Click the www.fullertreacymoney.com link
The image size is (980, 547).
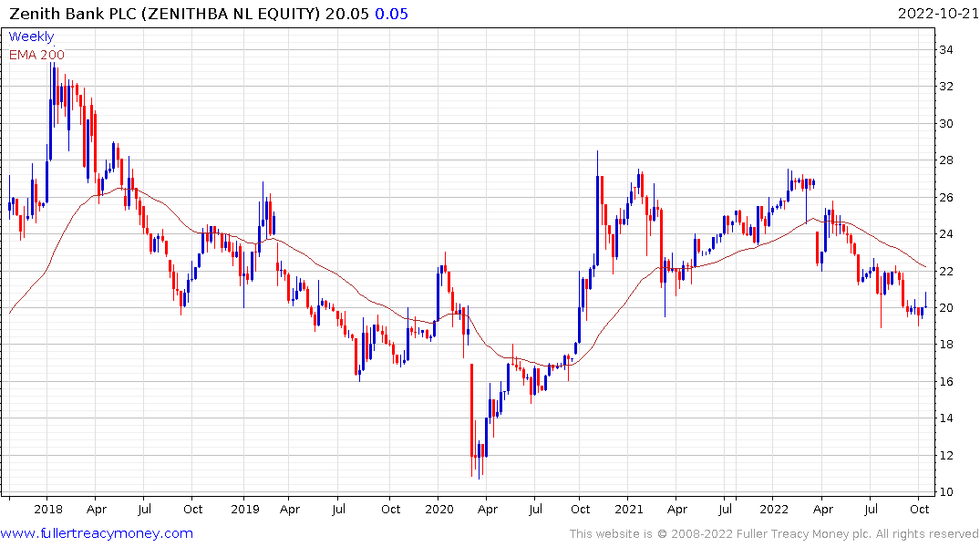97,533
